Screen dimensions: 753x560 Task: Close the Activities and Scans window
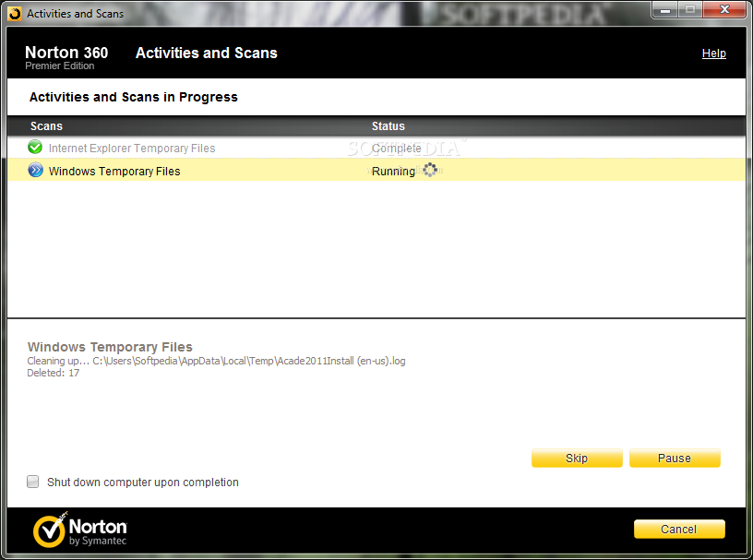click(x=724, y=9)
